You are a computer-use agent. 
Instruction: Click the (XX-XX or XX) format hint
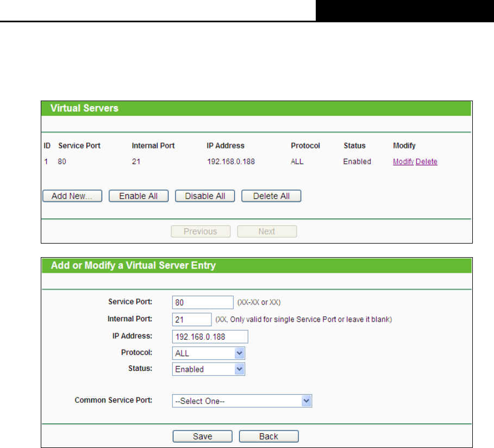259,302
